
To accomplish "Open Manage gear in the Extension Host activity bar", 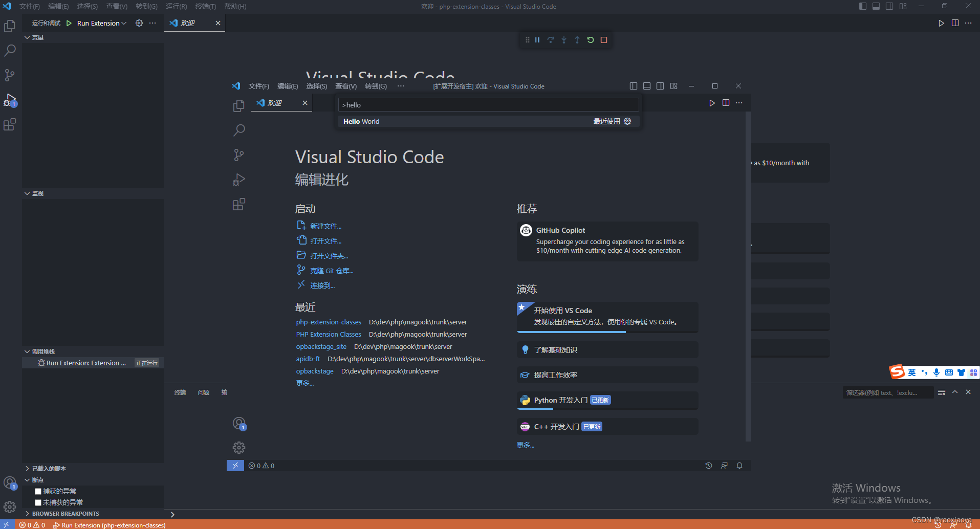I will tap(239, 448).
